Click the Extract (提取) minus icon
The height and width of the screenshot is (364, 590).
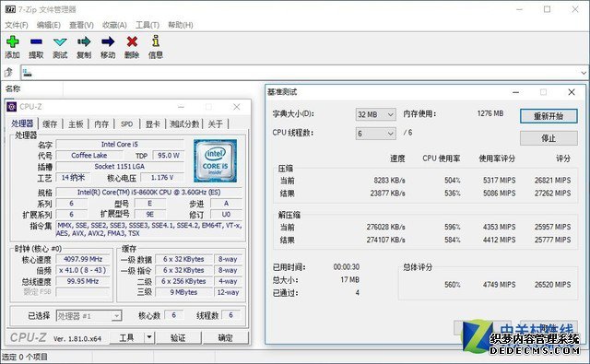tap(36, 41)
